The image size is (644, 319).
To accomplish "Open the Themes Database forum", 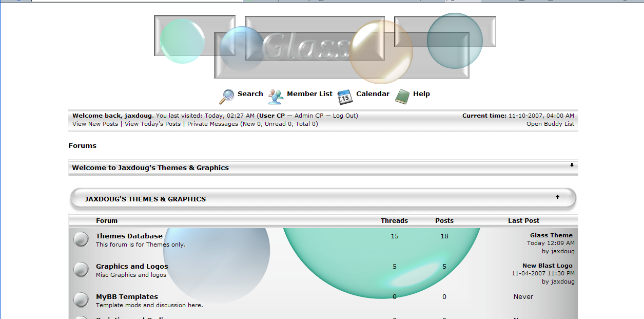I will click(x=129, y=236).
